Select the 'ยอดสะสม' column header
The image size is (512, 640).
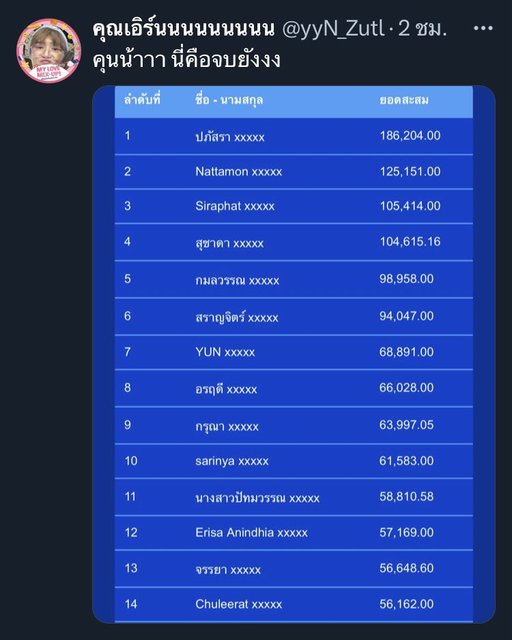404,100
